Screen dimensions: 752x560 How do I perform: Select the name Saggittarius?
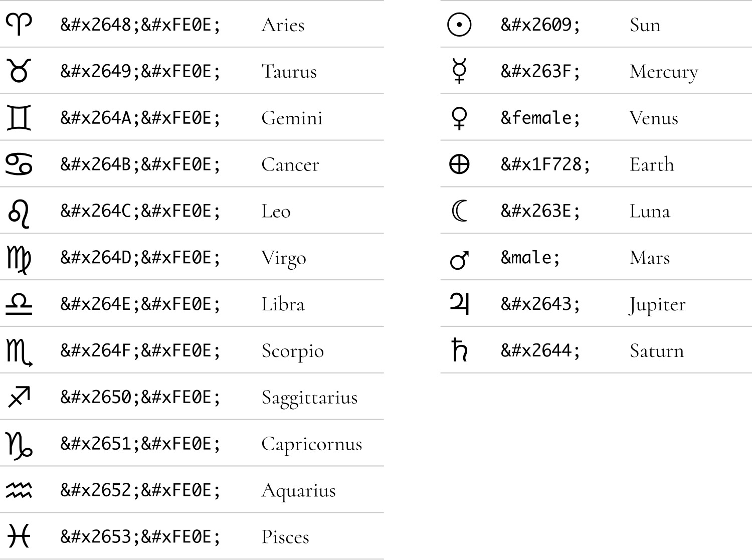(x=310, y=399)
